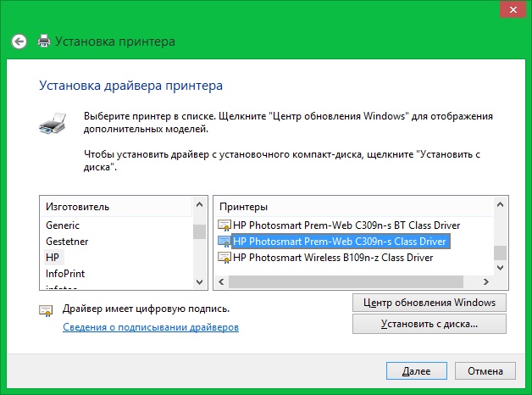Click left arrow of printers horizontal scrollbar
Viewport: 532px width, 395px height.
pyautogui.click(x=219, y=281)
